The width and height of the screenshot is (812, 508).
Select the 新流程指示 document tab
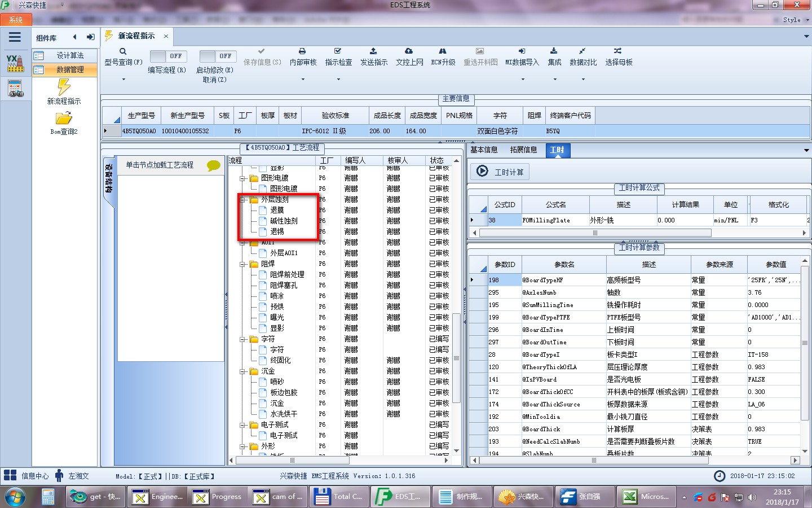[x=136, y=36]
